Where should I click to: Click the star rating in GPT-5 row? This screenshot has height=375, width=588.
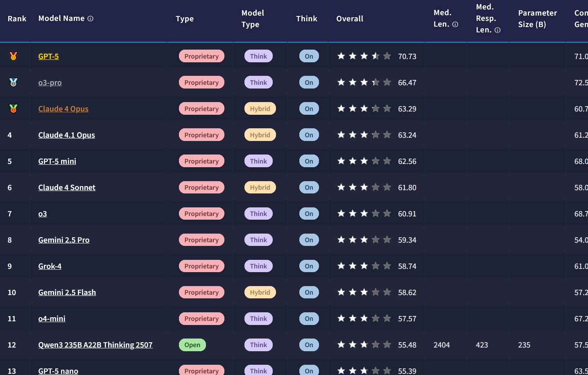tap(364, 56)
